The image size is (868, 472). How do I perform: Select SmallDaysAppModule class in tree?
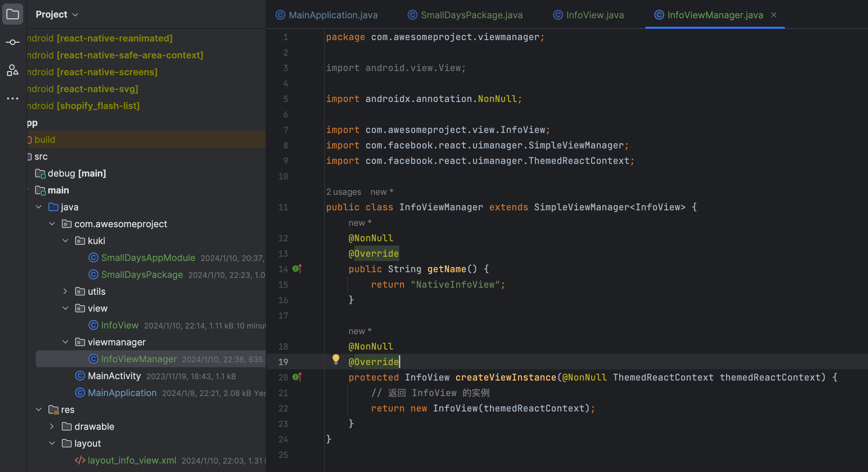point(148,258)
